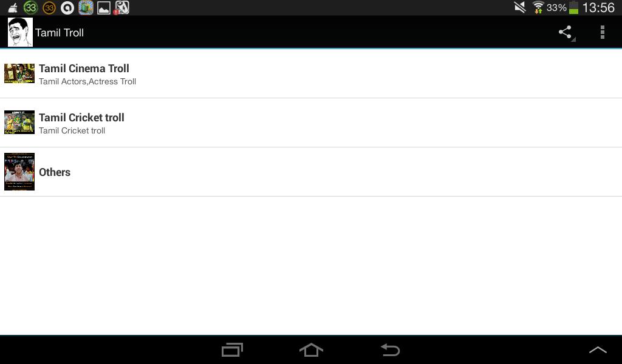
Task: Expand the bottom-right up chevron
Action: coord(598,349)
